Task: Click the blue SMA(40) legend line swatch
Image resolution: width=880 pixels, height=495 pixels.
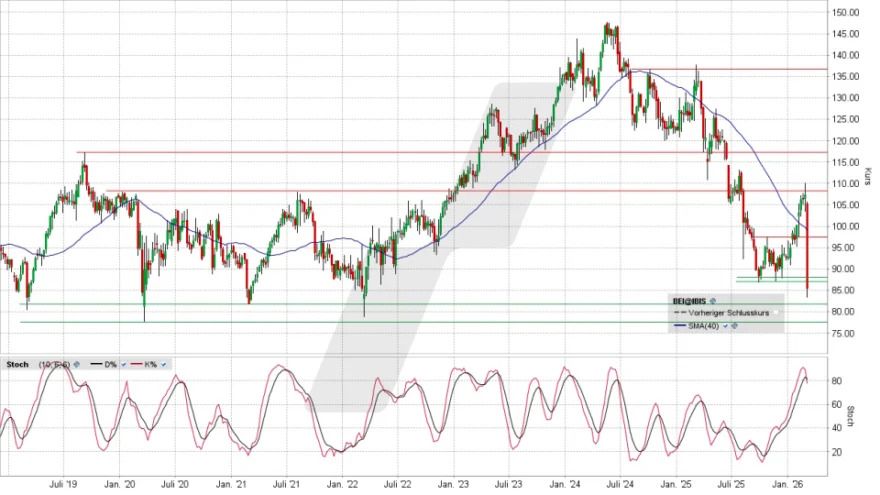Action: pyautogui.click(x=679, y=326)
